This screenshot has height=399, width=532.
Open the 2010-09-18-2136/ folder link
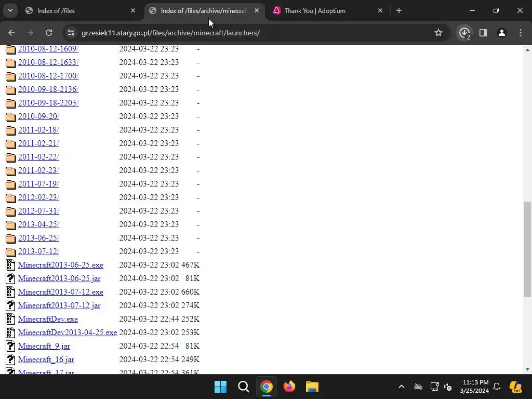[48, 89]
